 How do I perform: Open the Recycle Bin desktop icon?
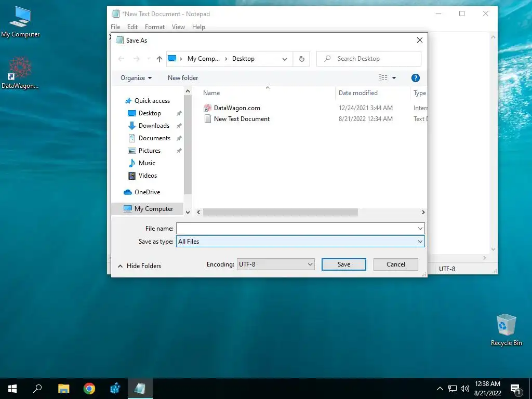click(506, 330)
